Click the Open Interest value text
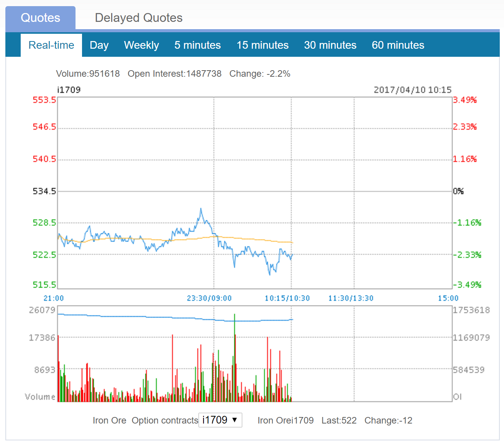 [x=174, y=74]
